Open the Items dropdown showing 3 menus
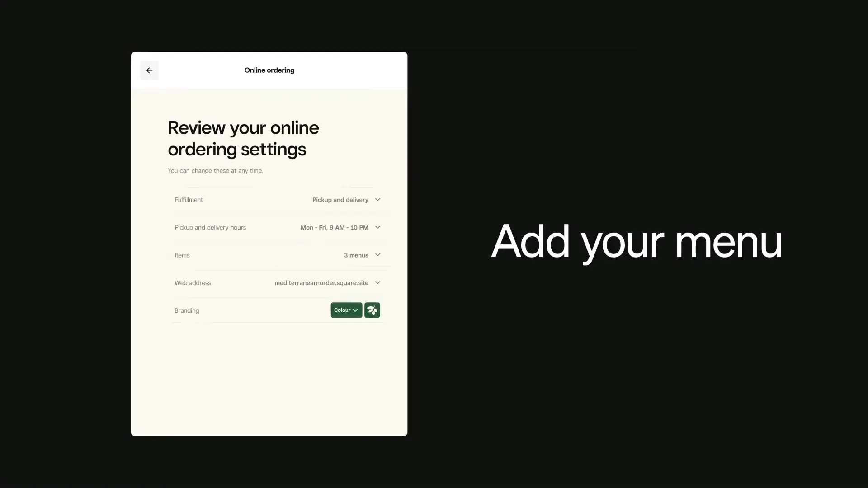Image resolution: width=868 pixels, height=488 pixels. pos(378,255)
